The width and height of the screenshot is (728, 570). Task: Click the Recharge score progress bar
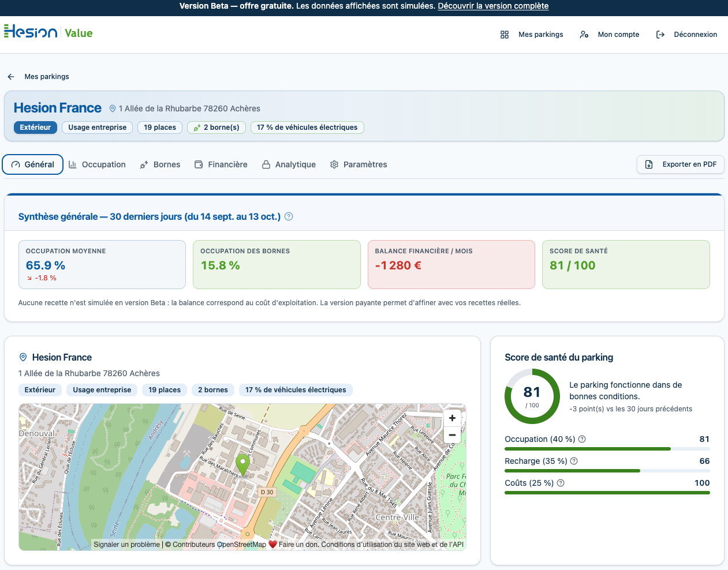607,471
